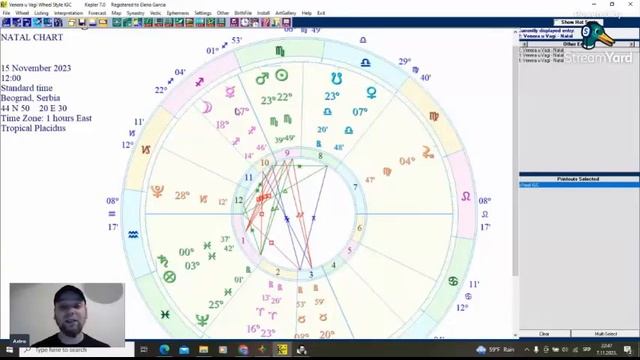
Task: Click the Neptune glyph near 25° Pisces
Action: 202,320
